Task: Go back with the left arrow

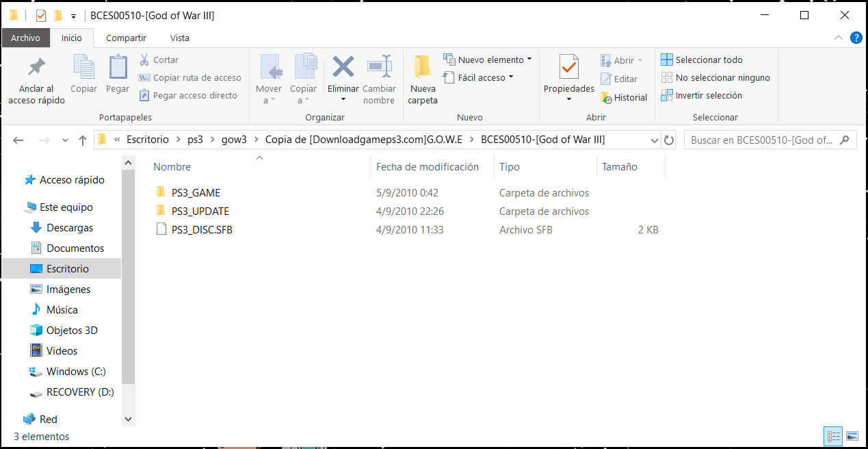Action: (x=18, y=140)
